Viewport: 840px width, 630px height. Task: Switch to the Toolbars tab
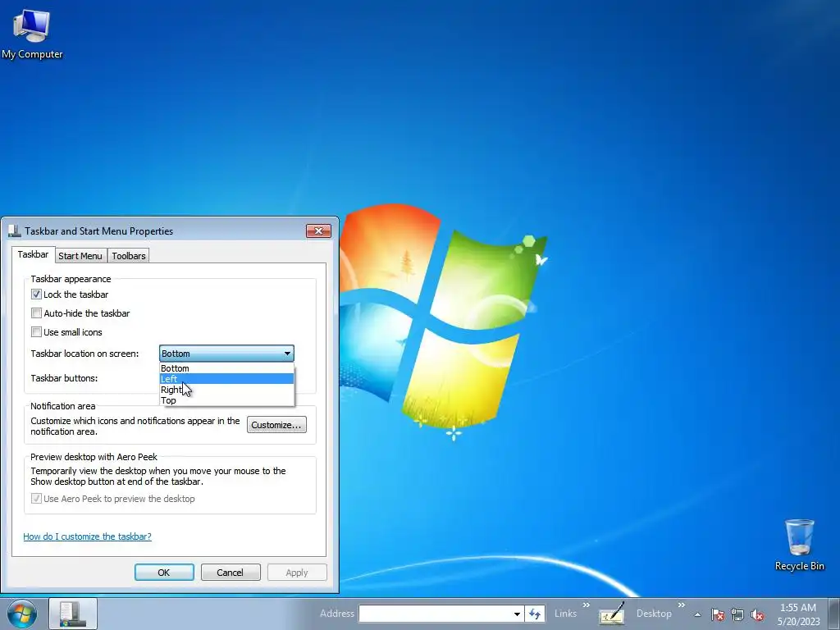[x=129, y=256]
